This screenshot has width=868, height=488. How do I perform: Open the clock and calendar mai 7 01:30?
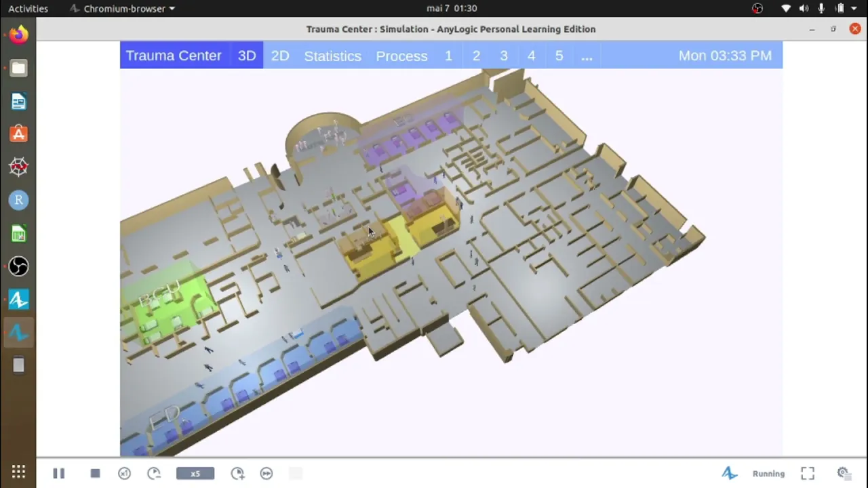tap(452, 8)
